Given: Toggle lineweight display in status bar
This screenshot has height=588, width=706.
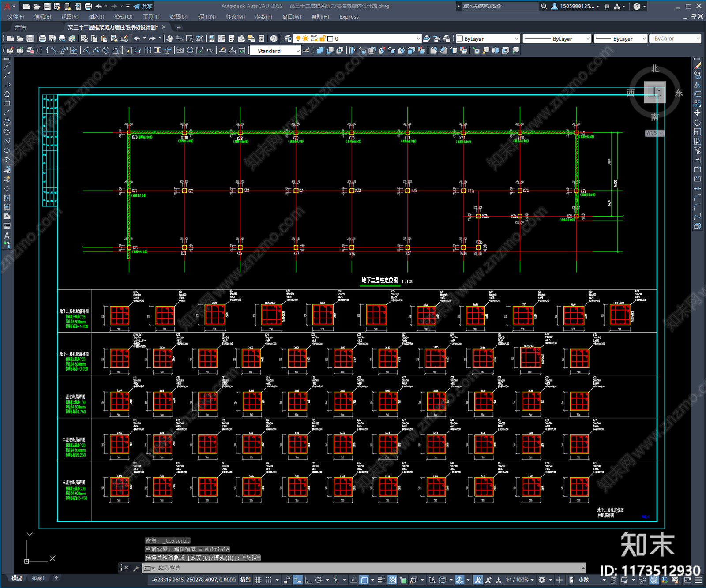Looking at the screenshot, I should [x=382, y=580].
